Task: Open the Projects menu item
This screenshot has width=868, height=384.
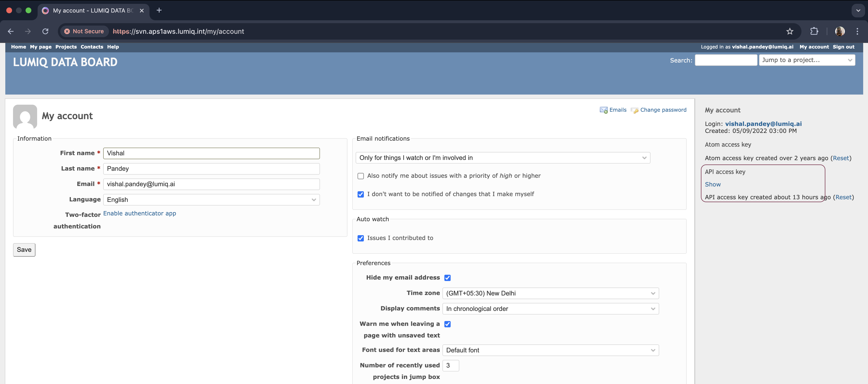Action: [66, 47]
